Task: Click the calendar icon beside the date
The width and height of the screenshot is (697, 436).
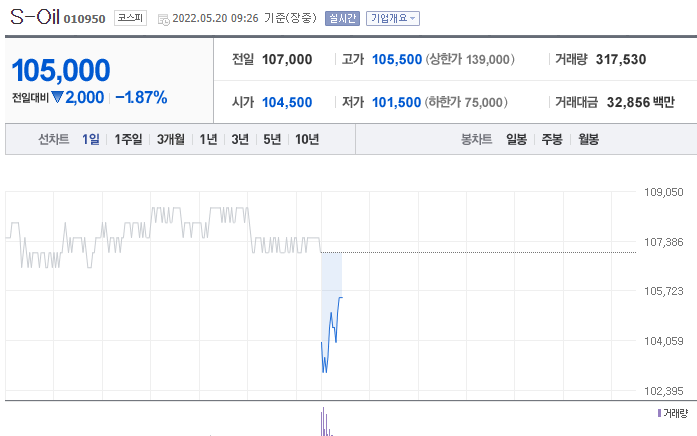Action: (x=163, y=18)
